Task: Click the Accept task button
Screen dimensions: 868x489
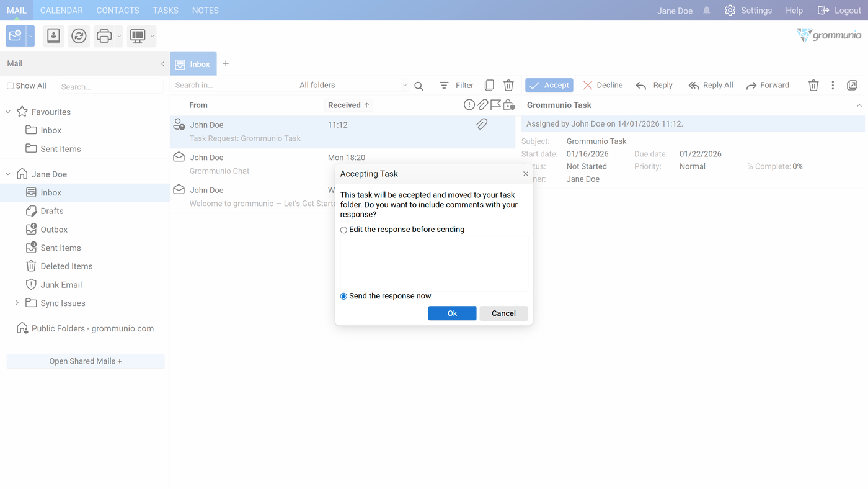Action: [549, 85]
